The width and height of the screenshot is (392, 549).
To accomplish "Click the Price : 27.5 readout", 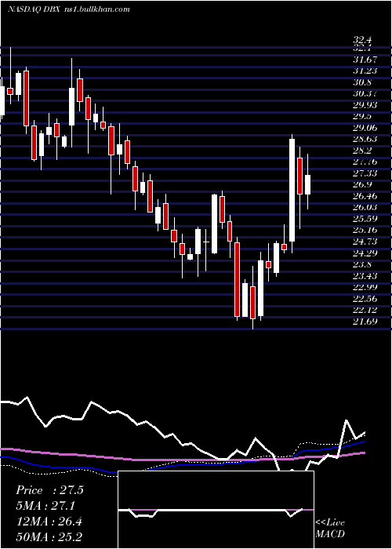I will point(49,490).
